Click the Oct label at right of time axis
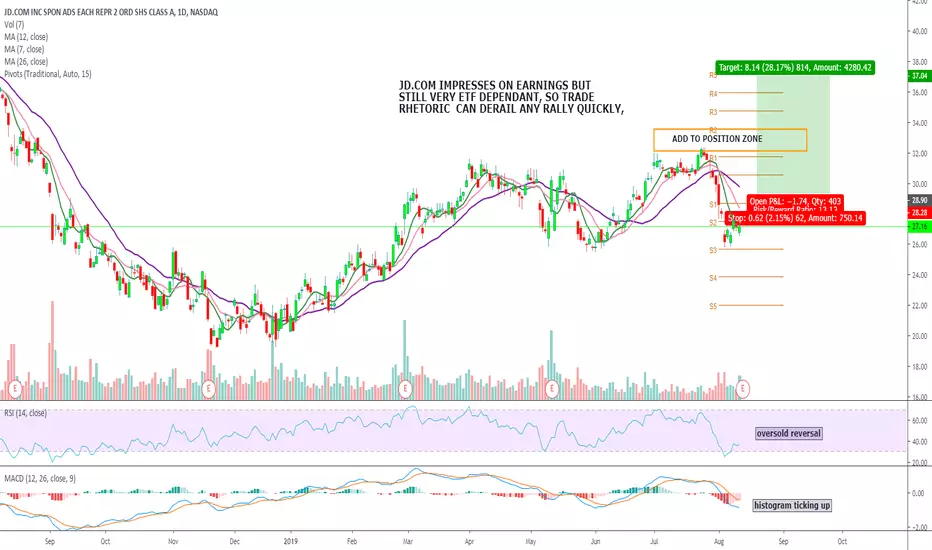Screen dimensions: 932x550 (842, 541)
